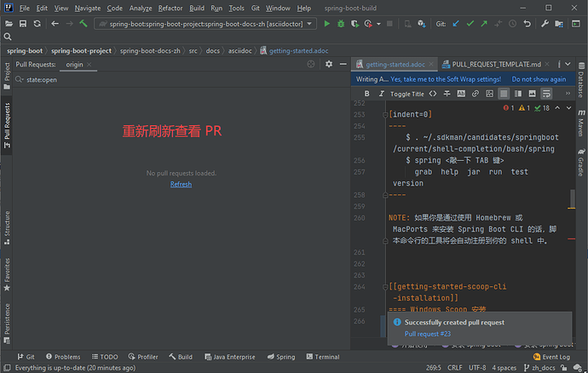Go to next highlighted error arrow
The height and width of the screenshot is (373, 588).
click(x=569, y=108)
